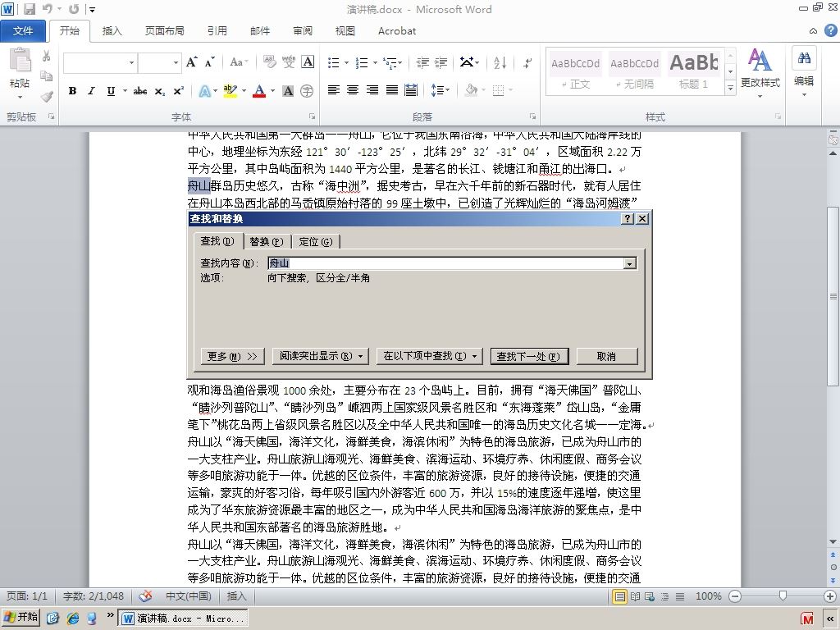Grow font size icon
Screen dimensions: 840x630
click(x=191, y=62)
